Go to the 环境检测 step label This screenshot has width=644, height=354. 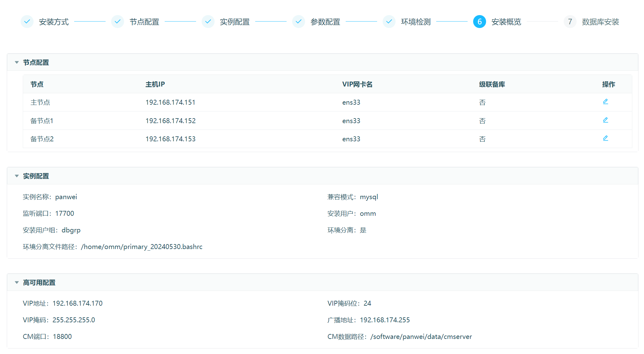pos(416,22)
